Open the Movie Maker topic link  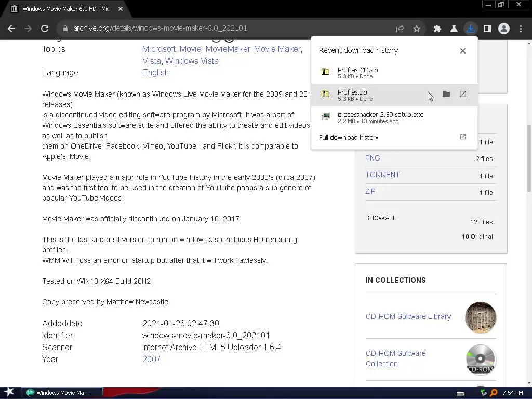(x=277, y=49)
